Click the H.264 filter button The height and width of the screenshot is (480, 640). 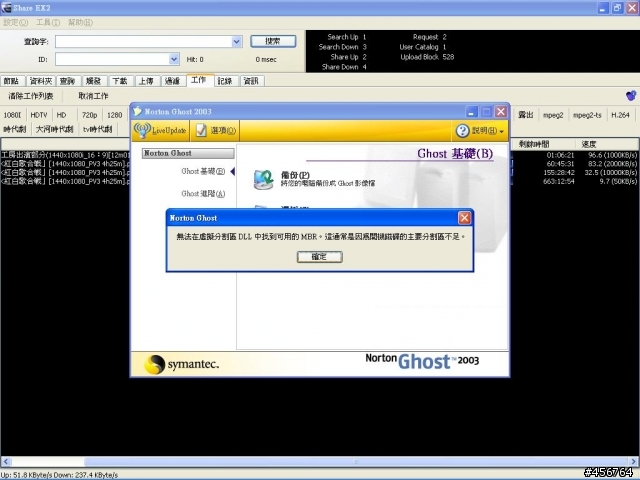[x=620, y=115]
